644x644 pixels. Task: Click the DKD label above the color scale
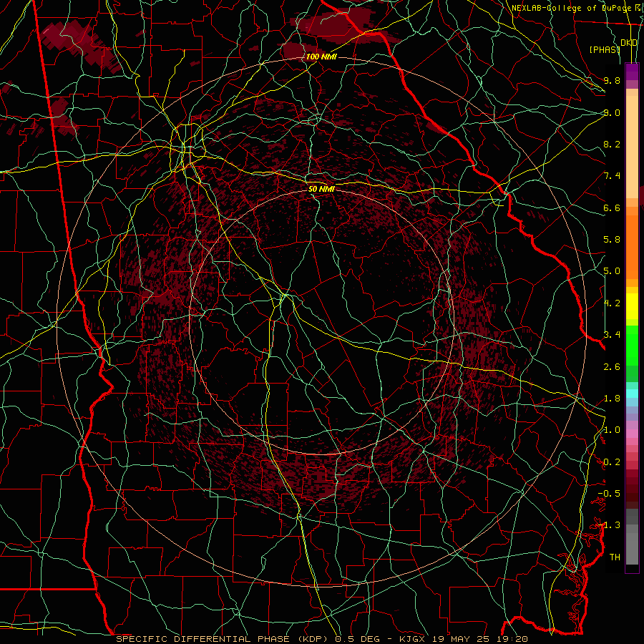pos(629,43)
